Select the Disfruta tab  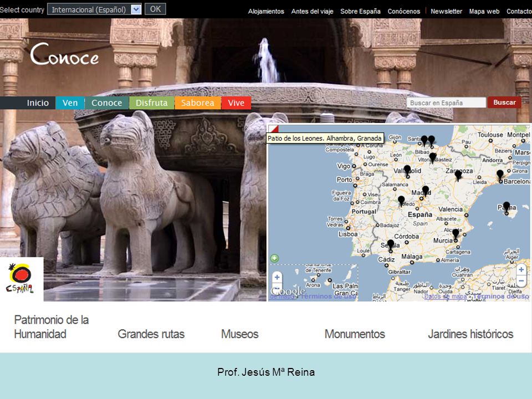[152, 103]
